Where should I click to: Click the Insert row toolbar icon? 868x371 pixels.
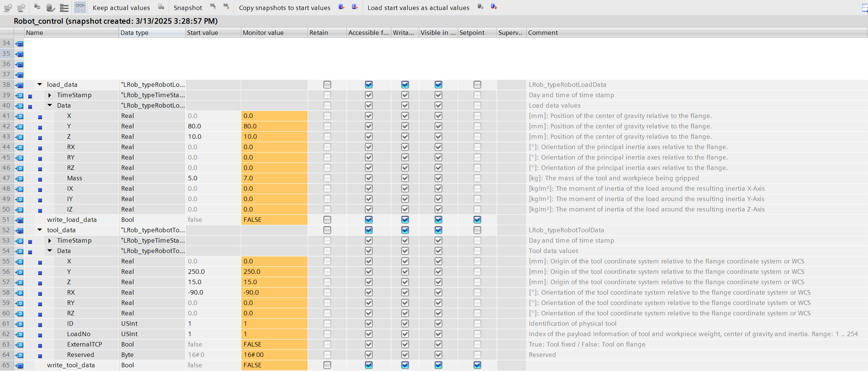[x=8, y=7]
